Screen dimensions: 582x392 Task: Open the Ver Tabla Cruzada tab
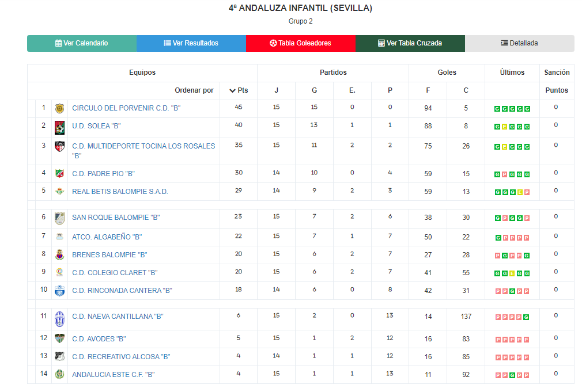click(410, 43)
